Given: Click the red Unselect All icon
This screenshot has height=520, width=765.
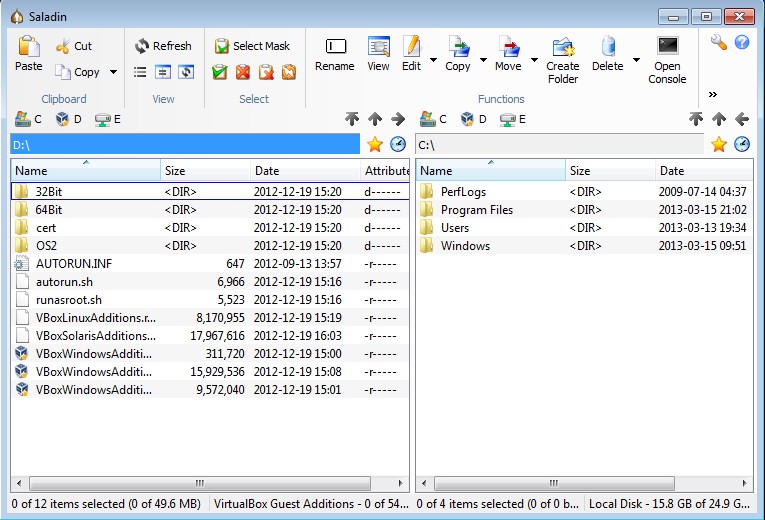Looking at the screenshot, I should click(x=243, y=72).
